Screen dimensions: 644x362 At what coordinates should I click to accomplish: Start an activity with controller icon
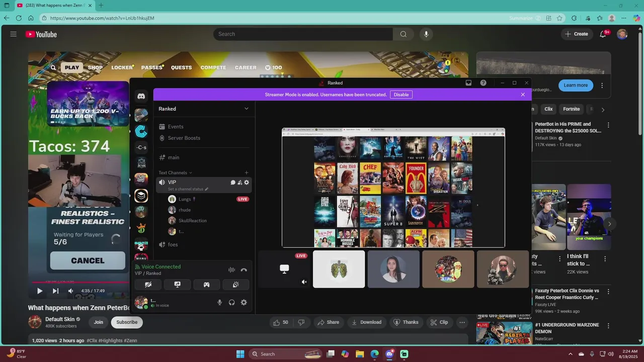point(206,285)
